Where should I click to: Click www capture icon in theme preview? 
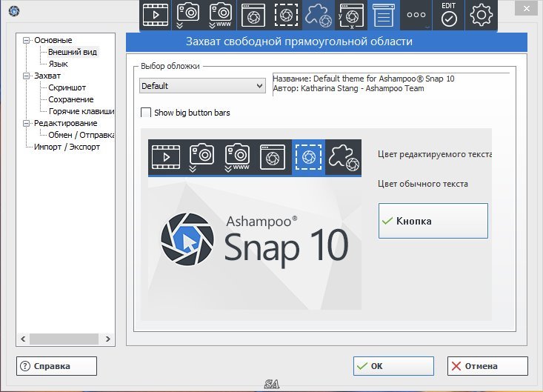coord(237,157)
